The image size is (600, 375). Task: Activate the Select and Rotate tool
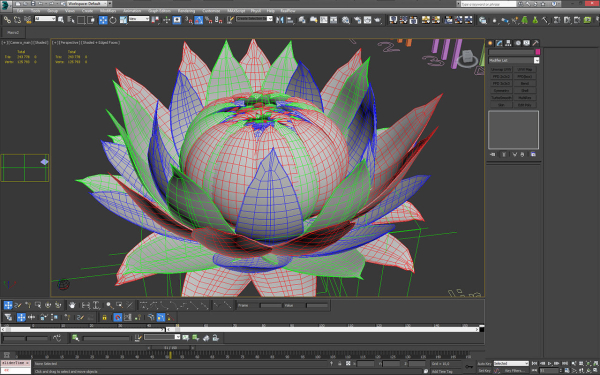point(113,20)
